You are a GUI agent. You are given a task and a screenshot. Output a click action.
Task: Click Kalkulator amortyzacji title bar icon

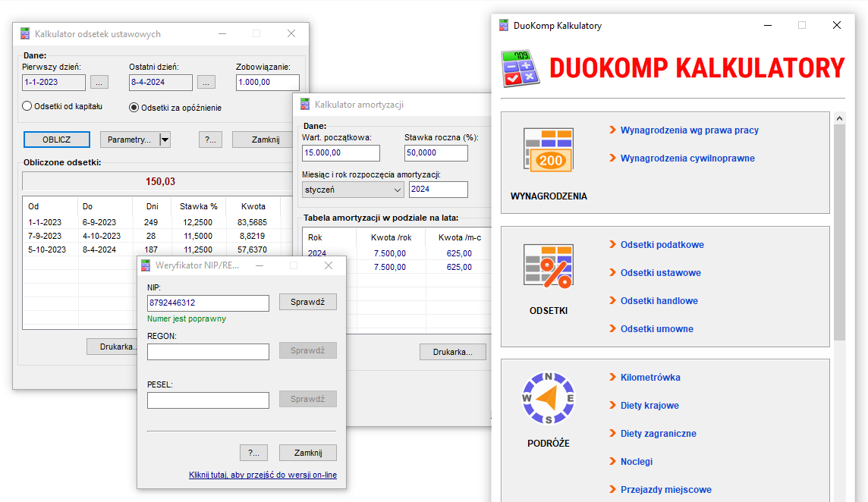[x=305, y=104]
